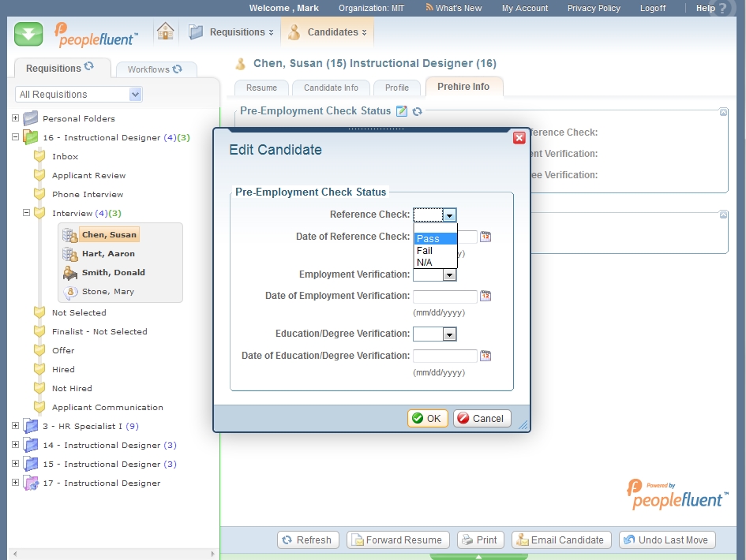Open calendar for Date of Education/Degree Verification
The image size is (746, 560).
pos(485,356)
